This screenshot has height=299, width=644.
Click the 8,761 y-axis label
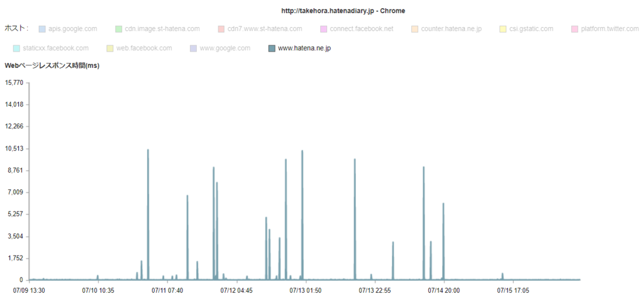[x=15, y=171]
